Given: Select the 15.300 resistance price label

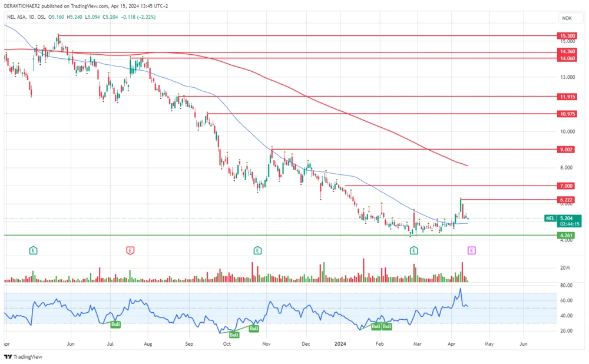Looking at the screenshot, I should coord(567,36).
